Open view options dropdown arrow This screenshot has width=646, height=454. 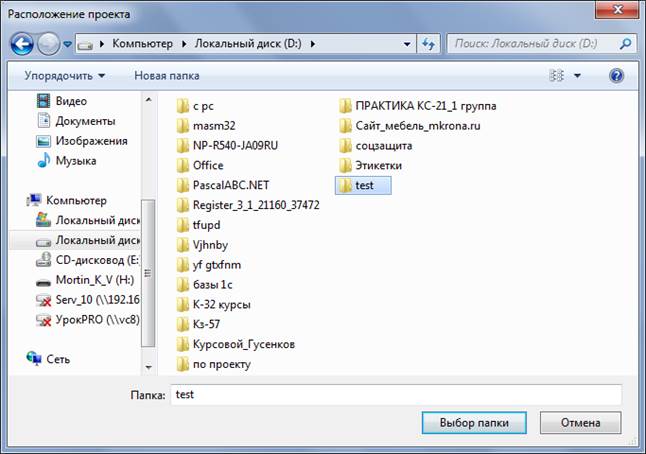coord(578,76)
